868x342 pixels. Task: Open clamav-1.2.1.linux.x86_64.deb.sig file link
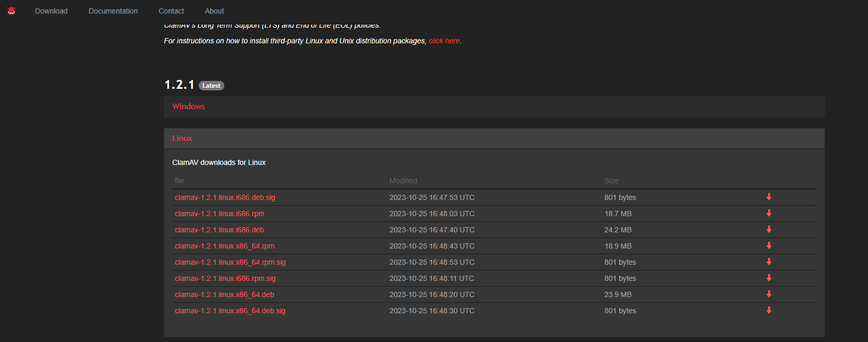[230, 311]
